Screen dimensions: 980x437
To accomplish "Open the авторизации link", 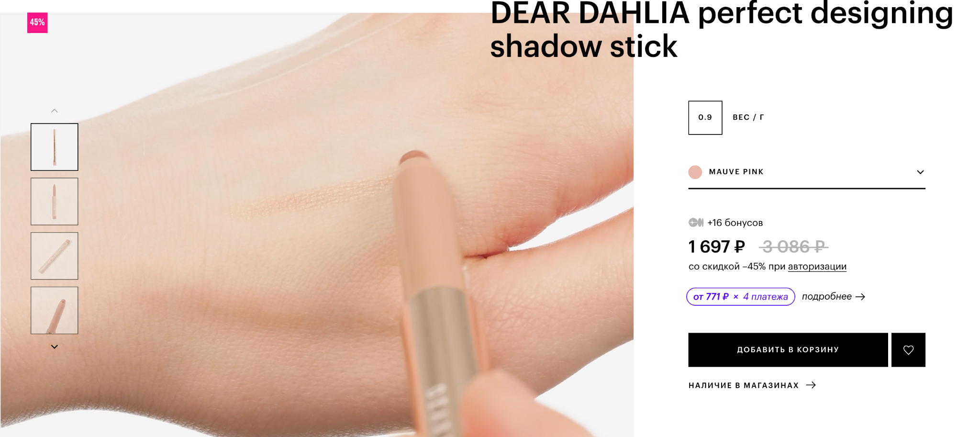I will 817,267.
